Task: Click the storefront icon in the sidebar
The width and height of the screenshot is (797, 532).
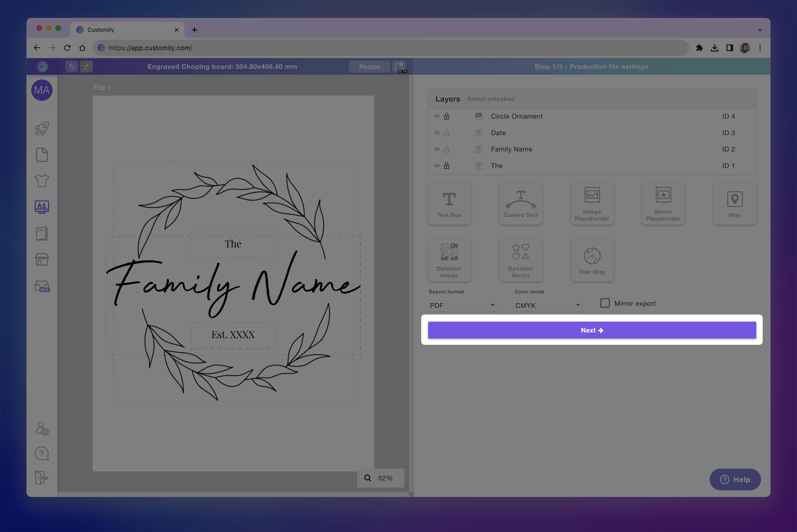Action: click(x=42, y=260)
